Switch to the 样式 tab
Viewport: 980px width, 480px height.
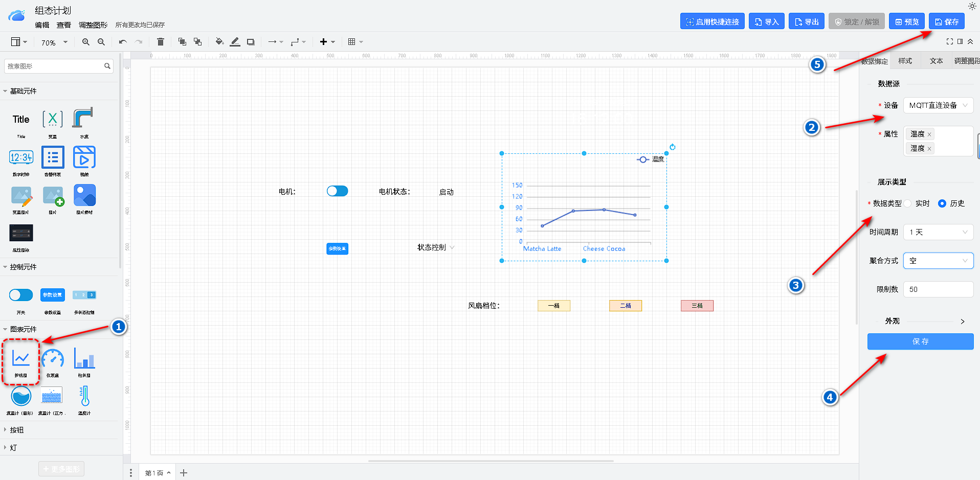coord(905,61)
